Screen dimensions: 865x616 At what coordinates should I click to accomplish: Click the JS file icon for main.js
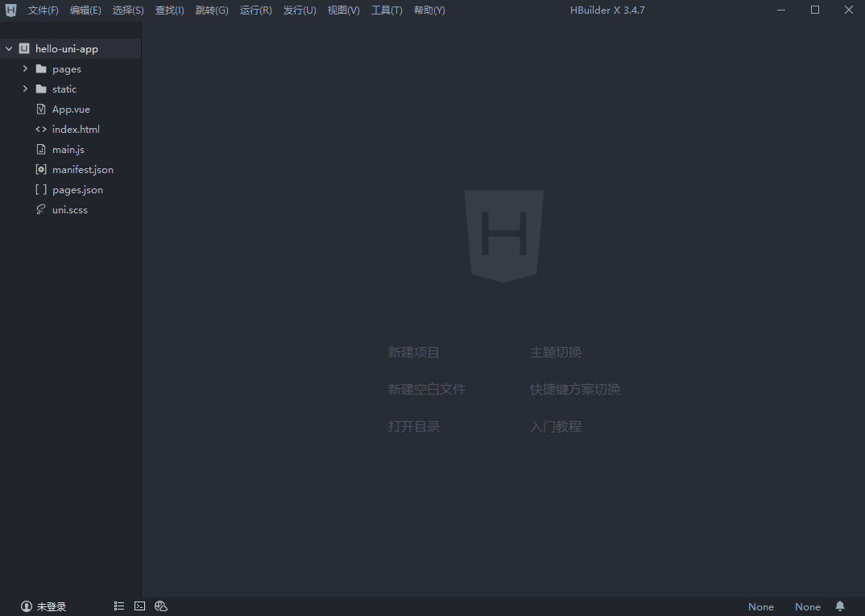(41, 150)
